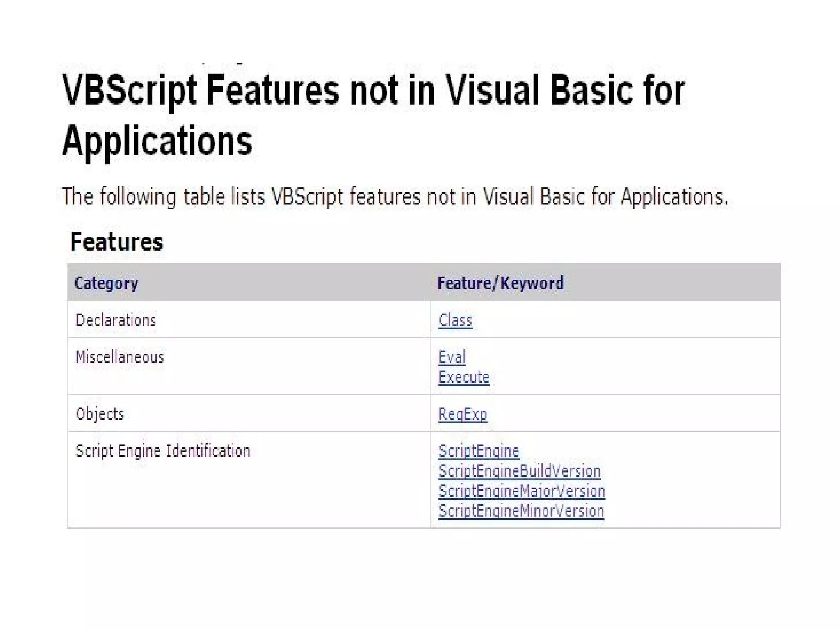840x630 pixels.
Task: Open the ScriptEngineMajorVersion link
Action: [x=521, y=491]
